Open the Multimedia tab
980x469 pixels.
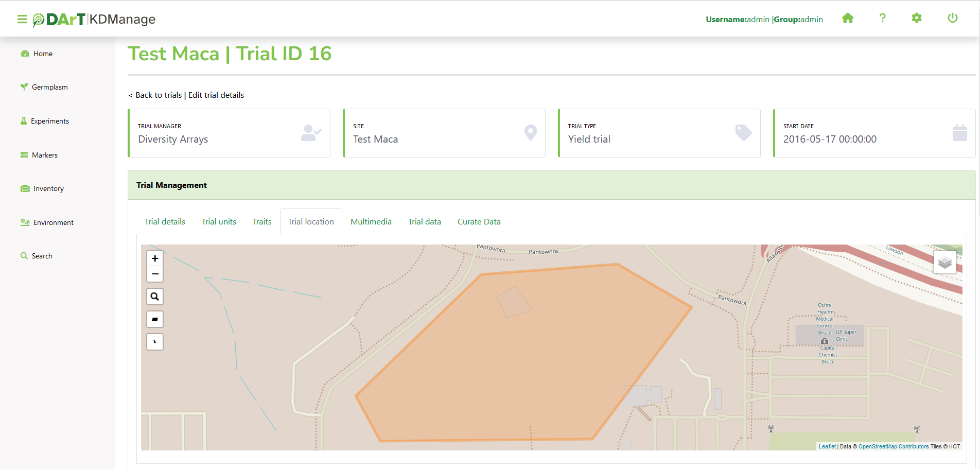[x=371, y=222]
